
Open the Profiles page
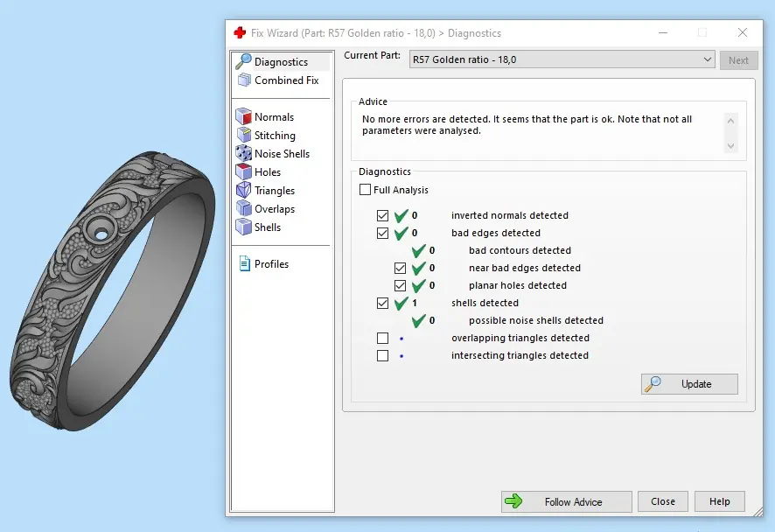click(x=271, y=264)
